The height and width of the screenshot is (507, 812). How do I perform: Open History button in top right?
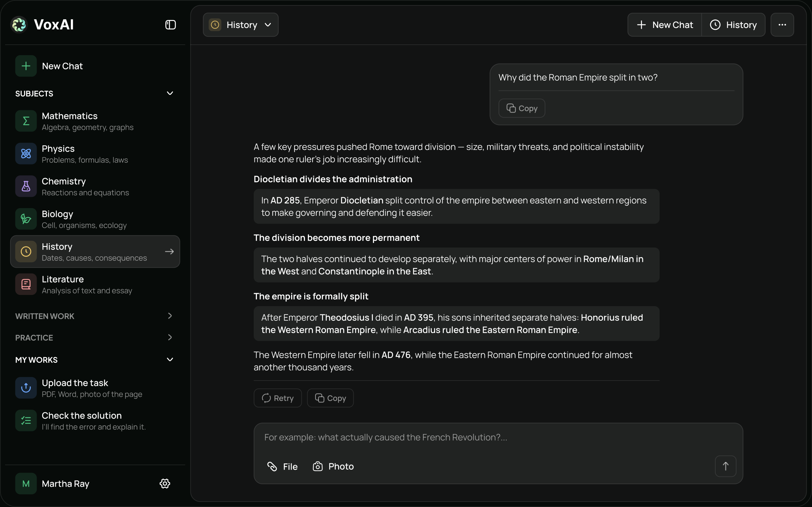733,25
